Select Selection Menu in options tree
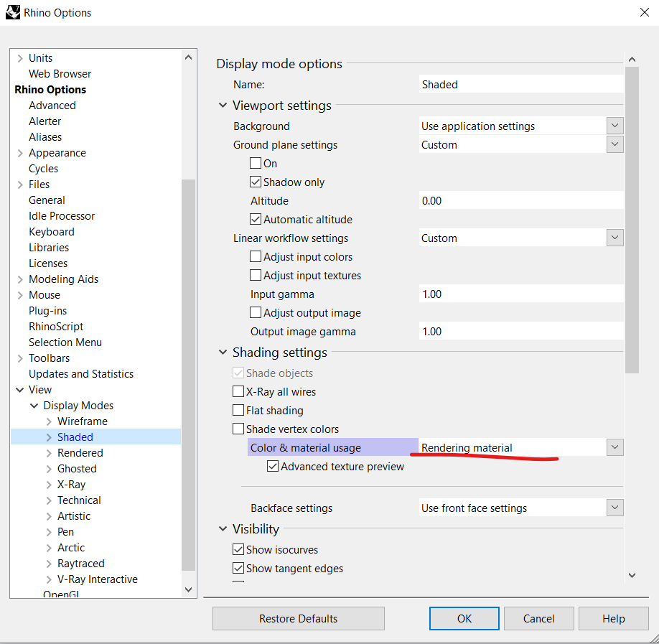Screen dimensions: 659x644 [65, 342]
